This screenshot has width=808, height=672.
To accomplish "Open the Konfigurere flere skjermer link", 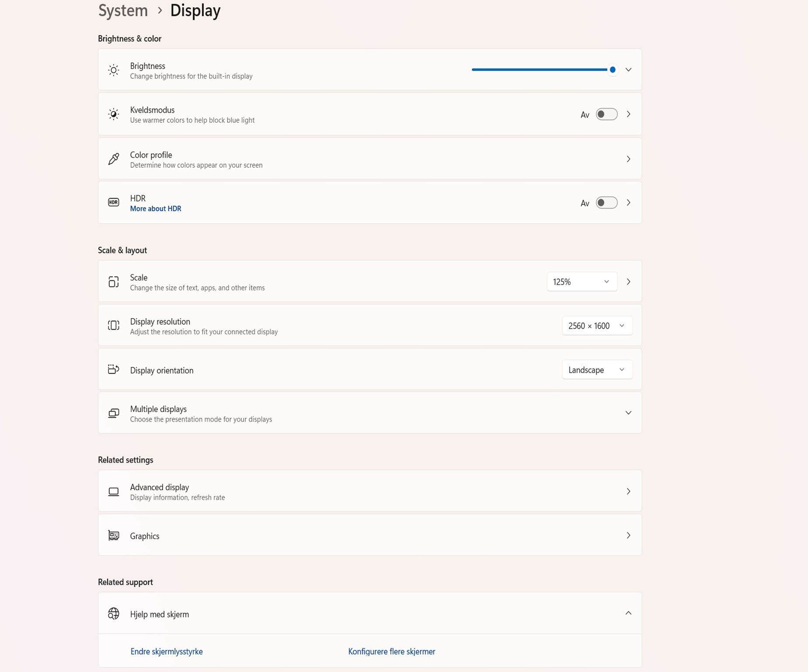I will (x=391, y=651).
